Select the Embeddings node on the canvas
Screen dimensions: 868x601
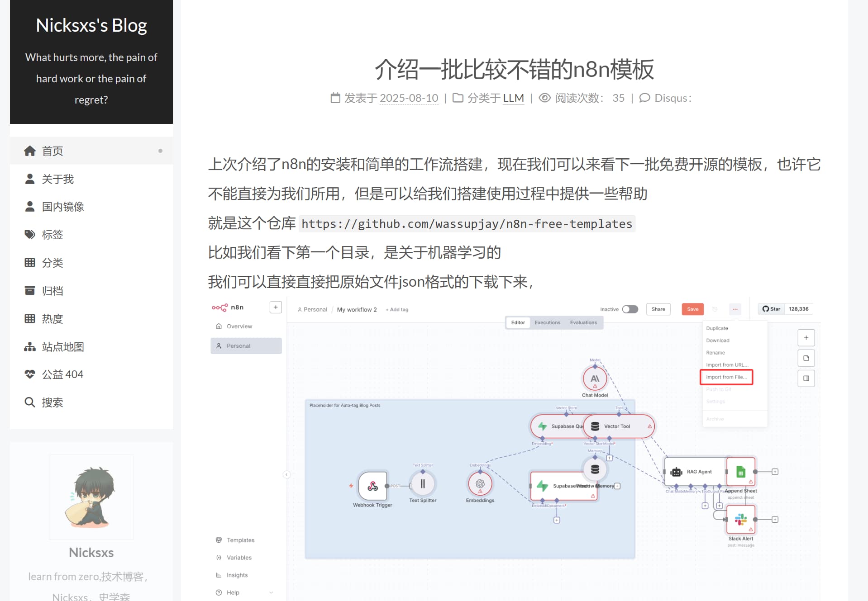(x=479, y=483)
